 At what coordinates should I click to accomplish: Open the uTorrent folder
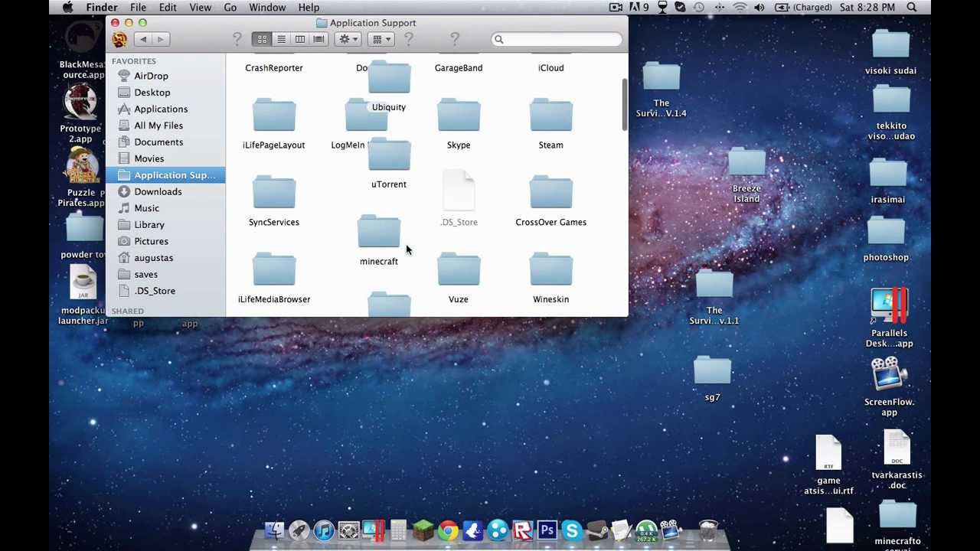tap(389, 155)
